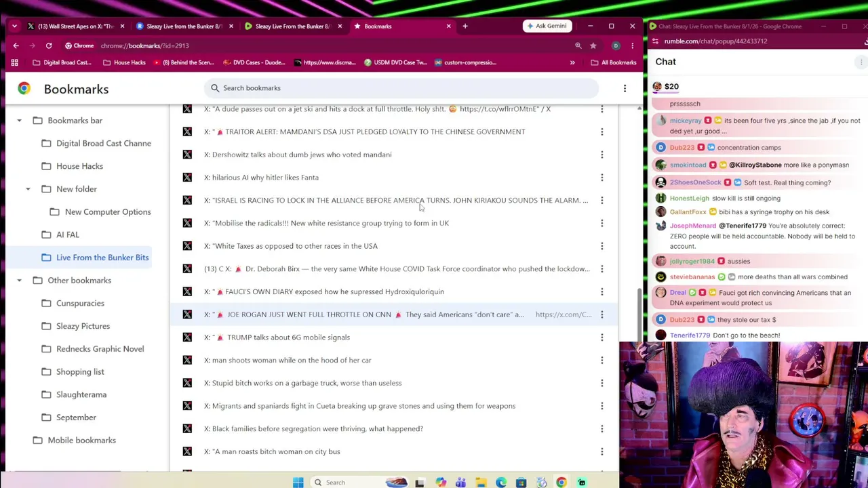Image resolution: width=868 pixels, height=488 pixels.
Task: Switch to the Wall Street Apes on X tab
Action: [75, 26]
